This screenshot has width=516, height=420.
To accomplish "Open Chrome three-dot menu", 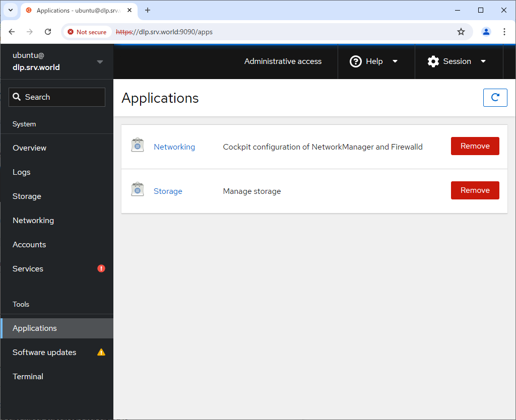I will click(x=504, y=32).
